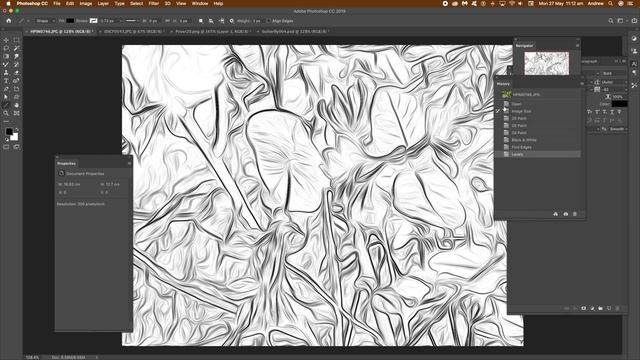
Task: Click the background color swatch
Action: coord(14,137)
